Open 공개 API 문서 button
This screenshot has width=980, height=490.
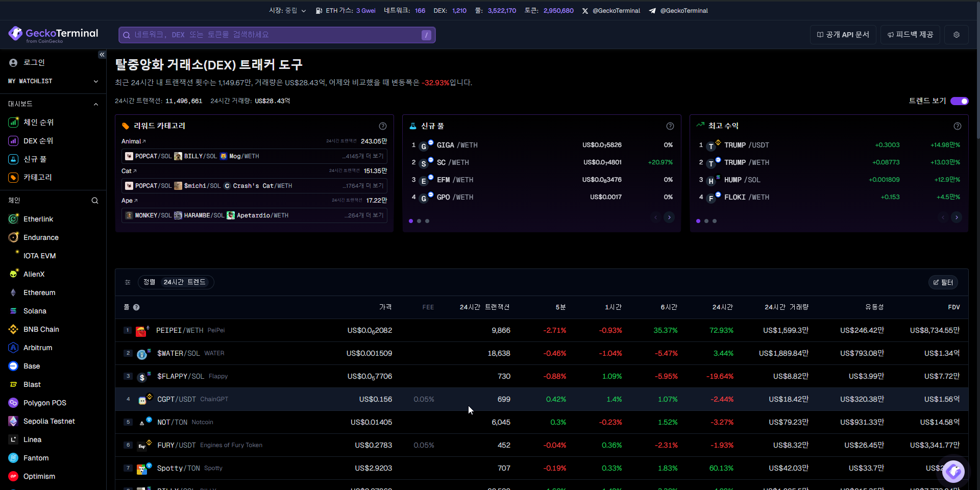(x=843, y=35)
